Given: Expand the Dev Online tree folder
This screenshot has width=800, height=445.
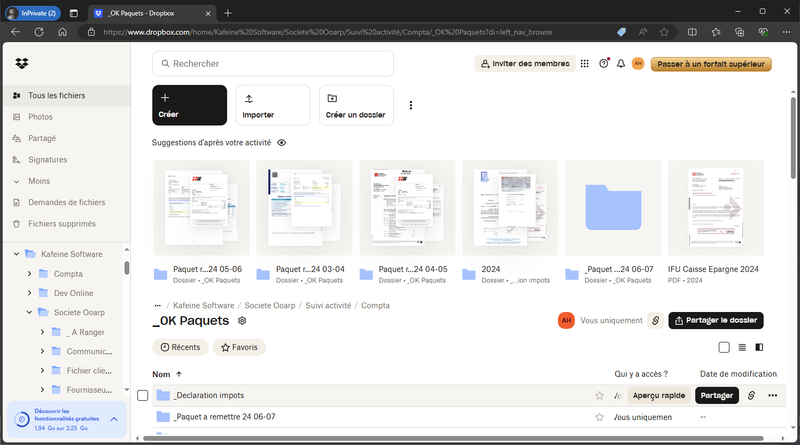Looking at the screenshot, I should [29, 293].
